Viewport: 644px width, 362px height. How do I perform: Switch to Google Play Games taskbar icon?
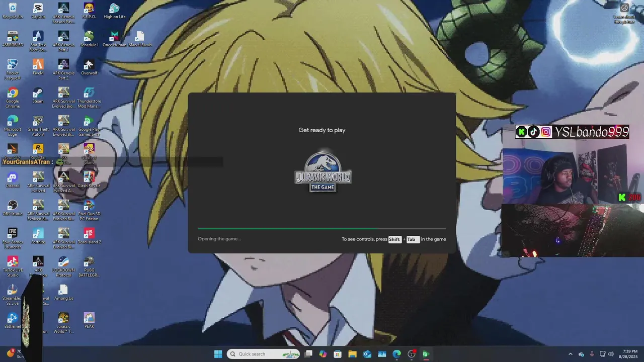pyautogui.click(x=426, y=354)
